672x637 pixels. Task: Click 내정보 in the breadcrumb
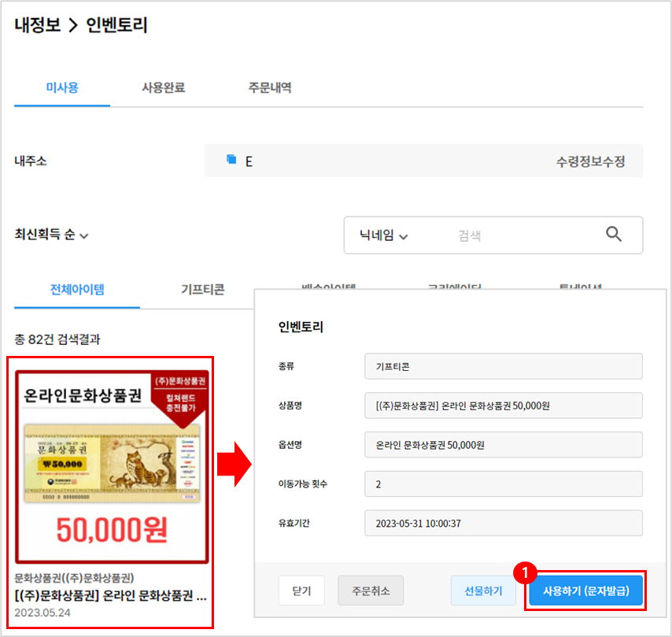click(37, 24)
